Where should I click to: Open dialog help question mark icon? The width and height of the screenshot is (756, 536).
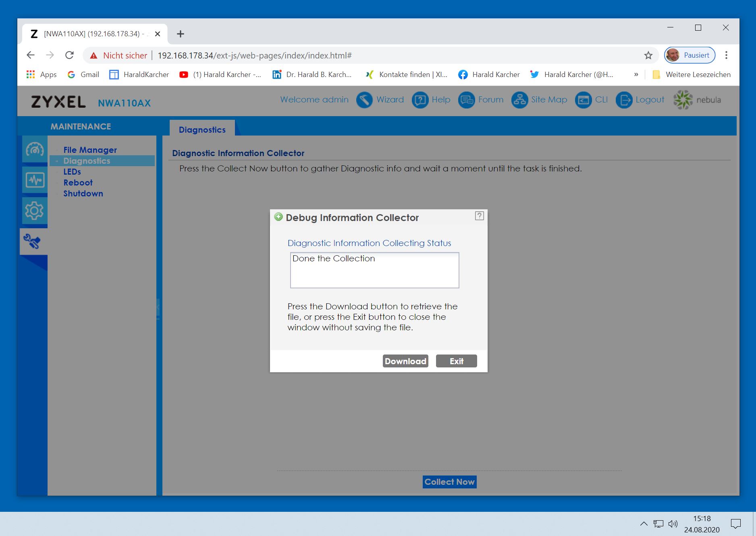point(479,216)
